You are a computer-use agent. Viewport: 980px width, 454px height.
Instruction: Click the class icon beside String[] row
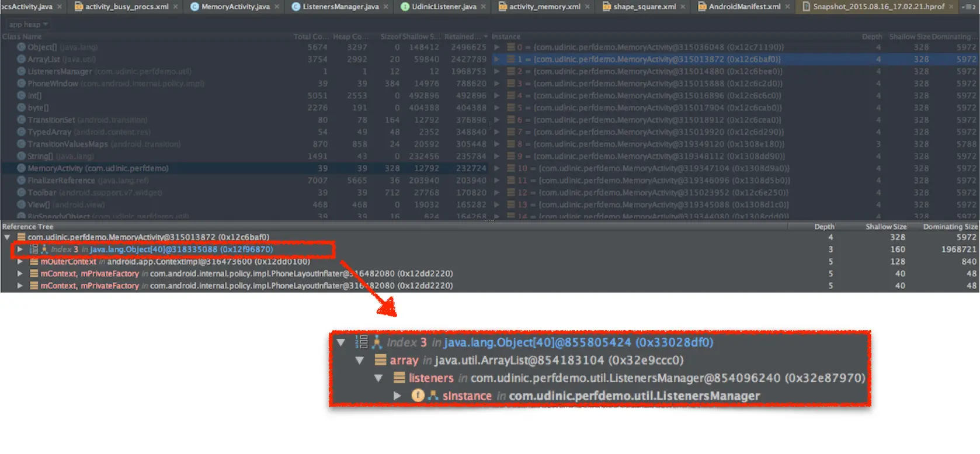pos(21,156)
